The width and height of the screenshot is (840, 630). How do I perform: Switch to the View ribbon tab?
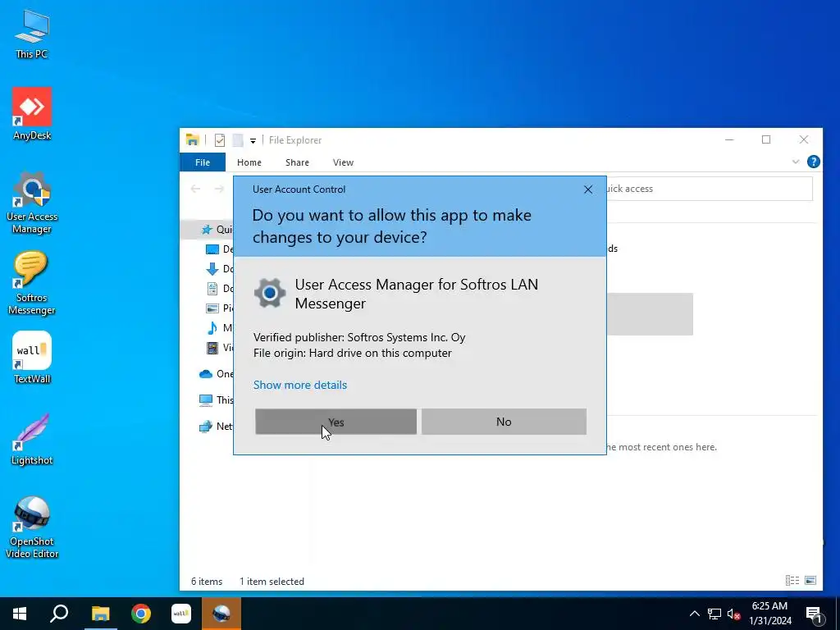(x=343, y=162)
